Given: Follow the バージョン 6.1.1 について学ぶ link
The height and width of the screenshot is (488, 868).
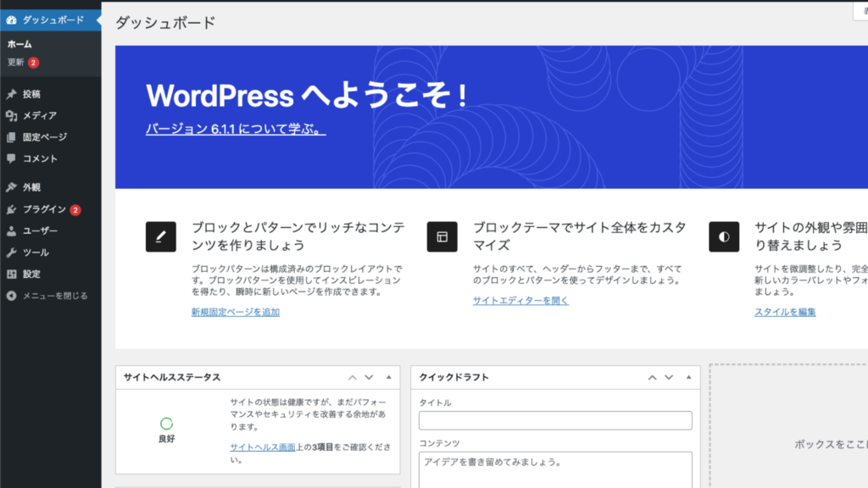Looking at the screenshot, I should point(236,129).
